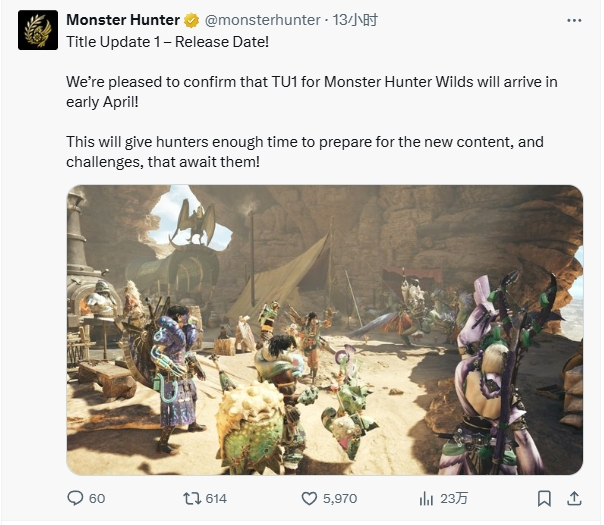604x525 pixels.
Task: Open the Monster Hunter profile avatar
Action: [38, 30]
